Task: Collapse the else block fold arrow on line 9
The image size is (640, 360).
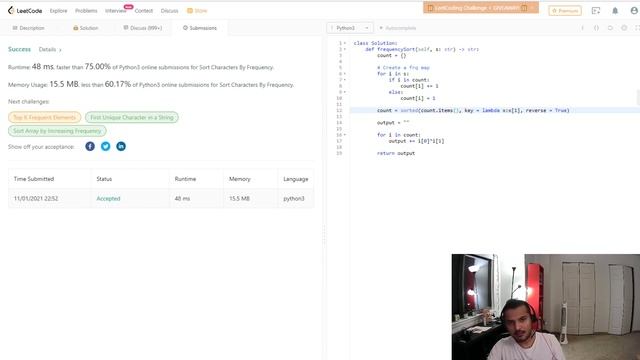Action: pos(345,92)
